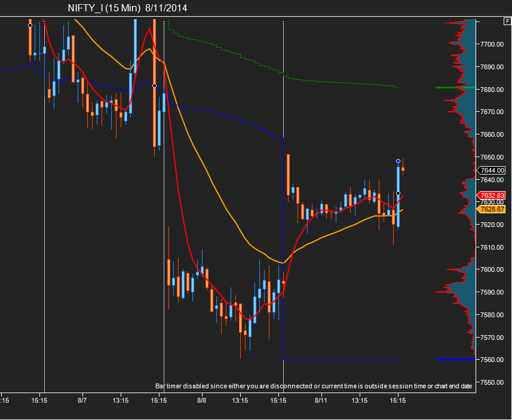This screenshot has height=420, width=512.
Task: Click the 7700.00 price axis label
Action: [492, 44]
